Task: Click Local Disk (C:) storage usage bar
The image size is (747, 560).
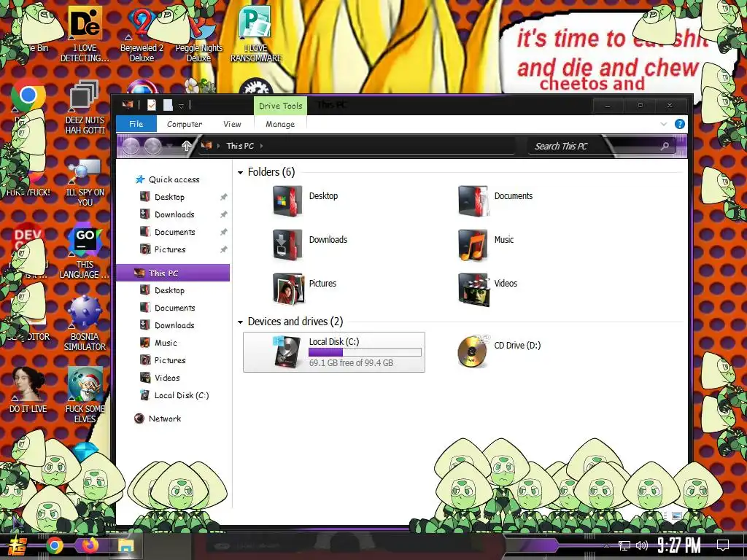Action: point(365,352)
